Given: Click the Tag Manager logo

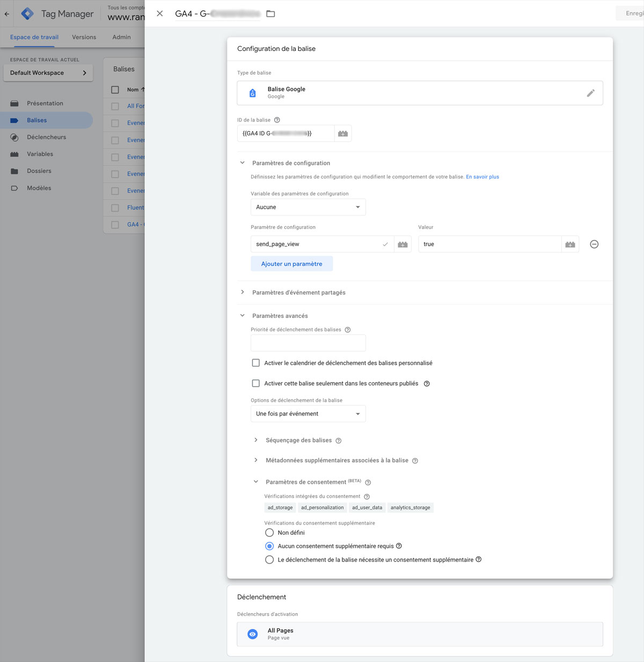Looking at the screenshot, I should [27, 13].
